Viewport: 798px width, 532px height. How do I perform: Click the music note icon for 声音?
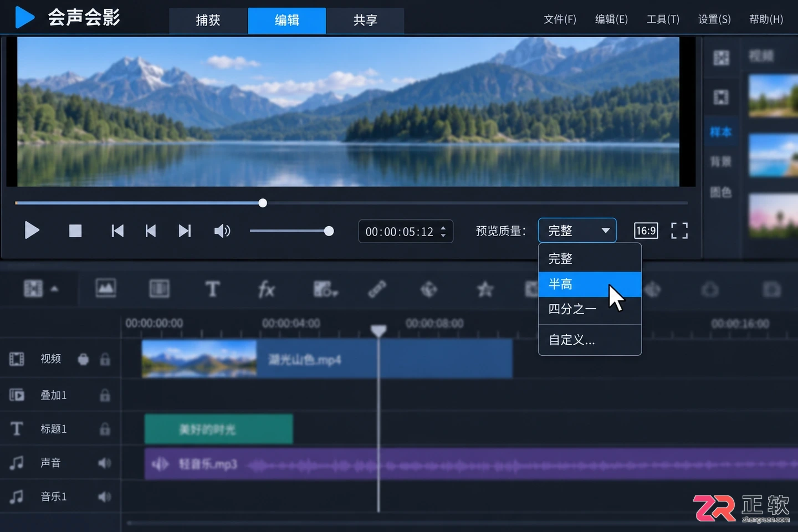[17, 463]
